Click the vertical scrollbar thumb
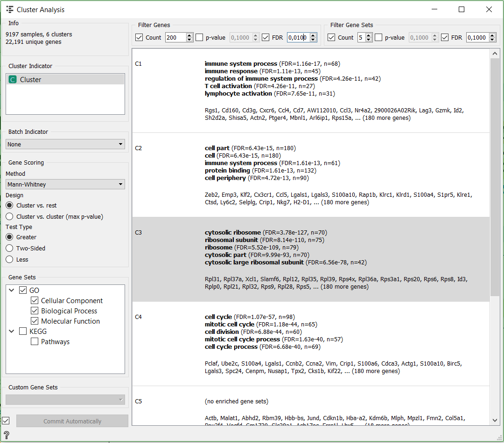 pos(495,177)
